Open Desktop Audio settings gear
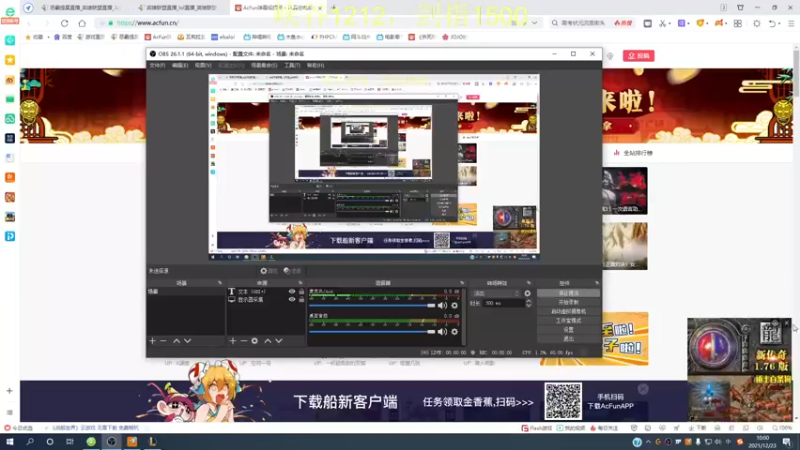This screenshot has height=450, width=800. [454, 332]
